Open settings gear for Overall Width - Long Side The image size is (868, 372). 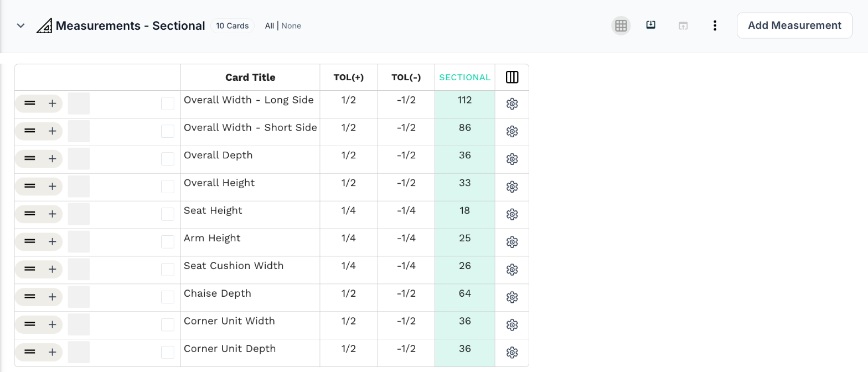tap(512, 104)
